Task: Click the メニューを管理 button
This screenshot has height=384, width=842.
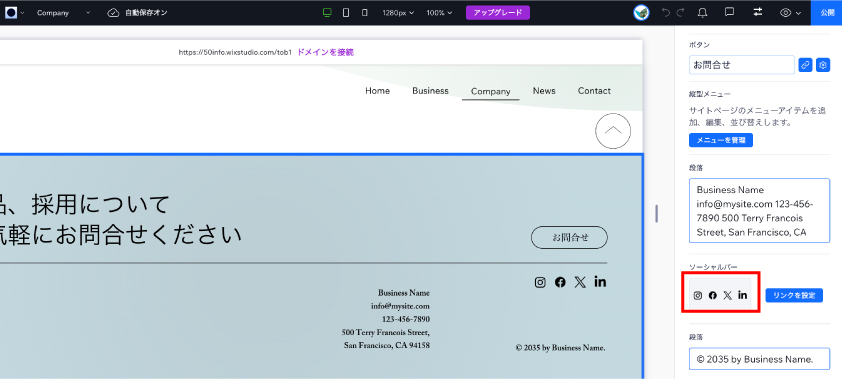Action: [721, 140]
